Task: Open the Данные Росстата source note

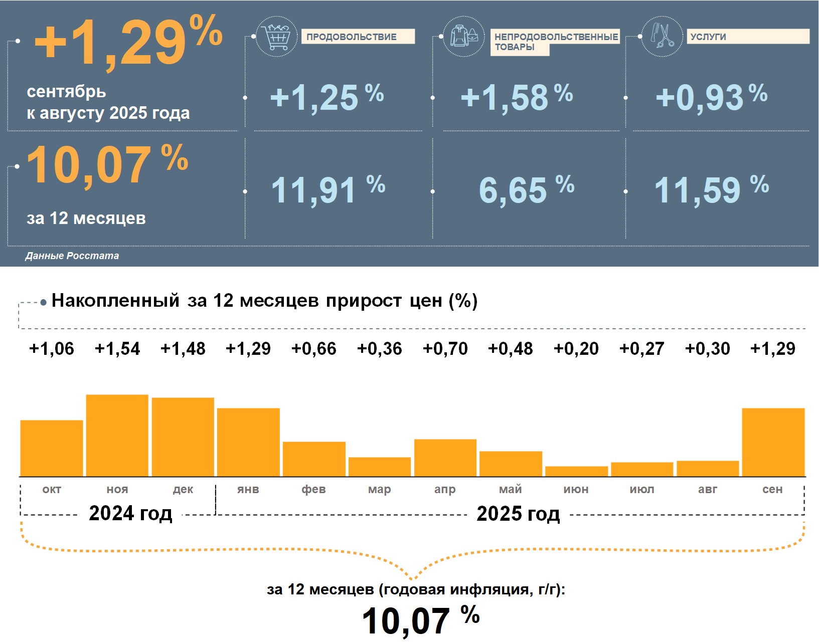Action: point(72,256)
